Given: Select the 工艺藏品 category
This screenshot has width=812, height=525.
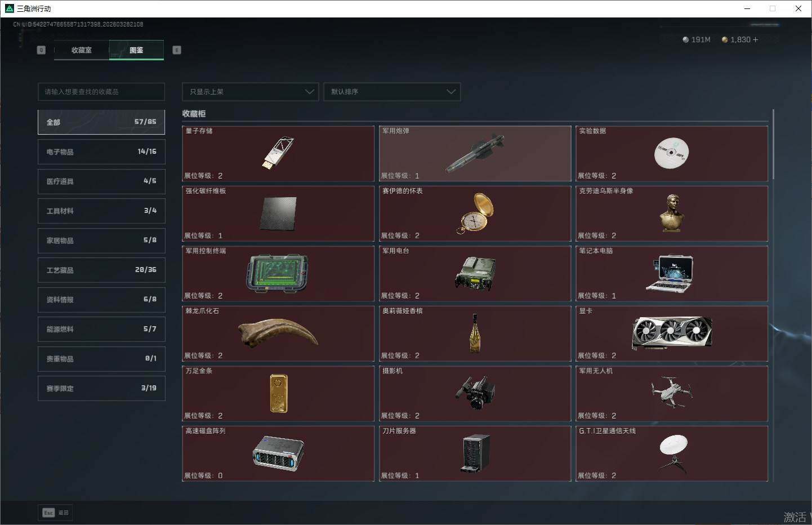Looking at the screenshot, I should coord(101,270).
